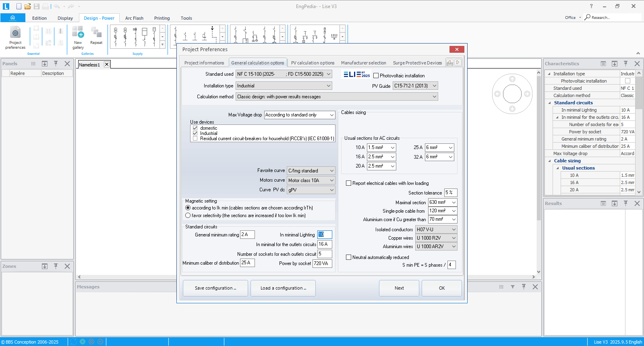
Task: Click the In minimal Lighting input field
Action: coord(325,234)
